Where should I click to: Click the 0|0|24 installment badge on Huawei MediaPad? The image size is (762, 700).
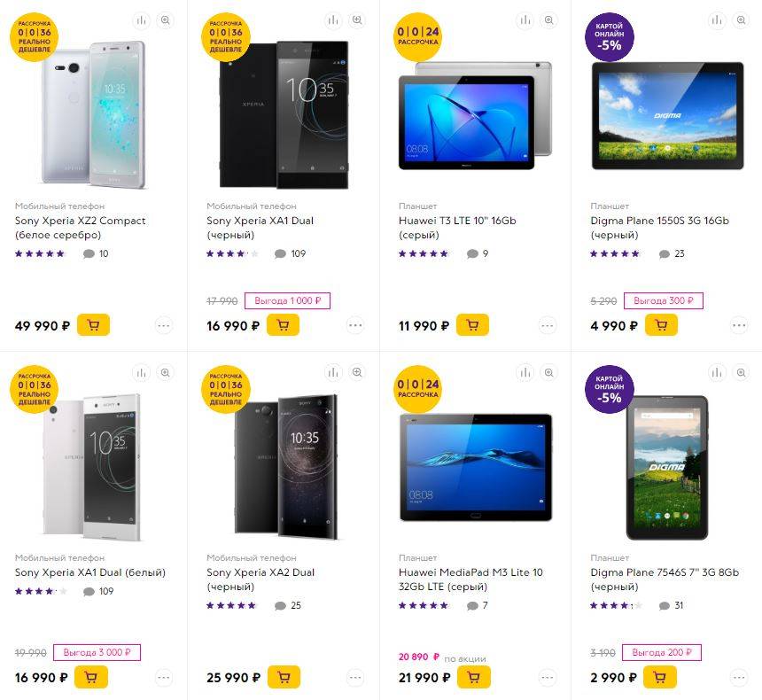[417, 387]
